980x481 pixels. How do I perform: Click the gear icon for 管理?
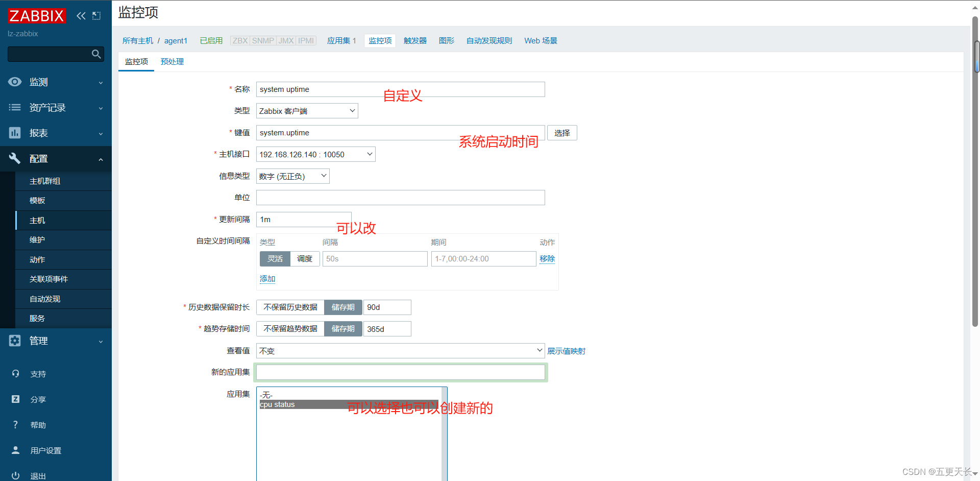click(15, 341)
